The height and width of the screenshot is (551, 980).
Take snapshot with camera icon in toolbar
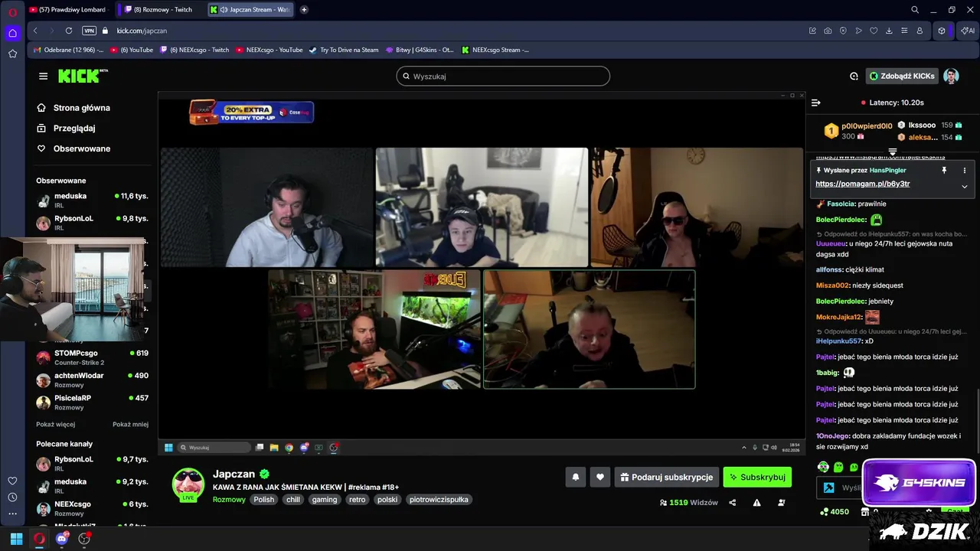[x=828, y=31]
